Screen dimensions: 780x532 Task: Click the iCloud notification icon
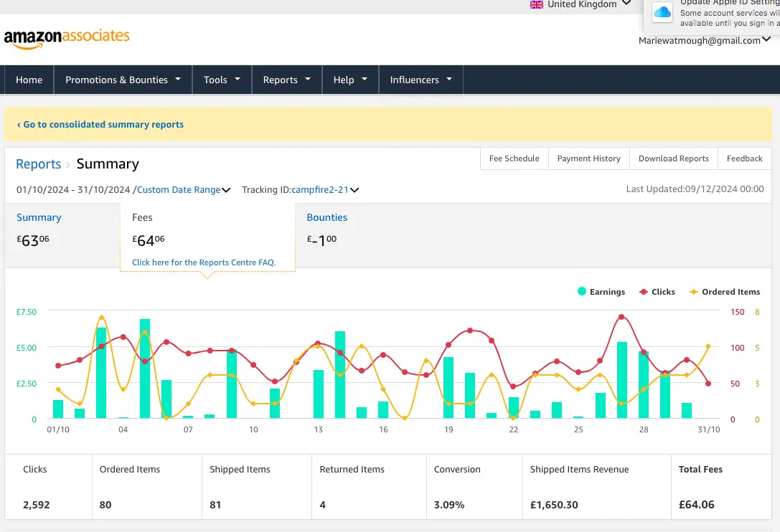662,12
